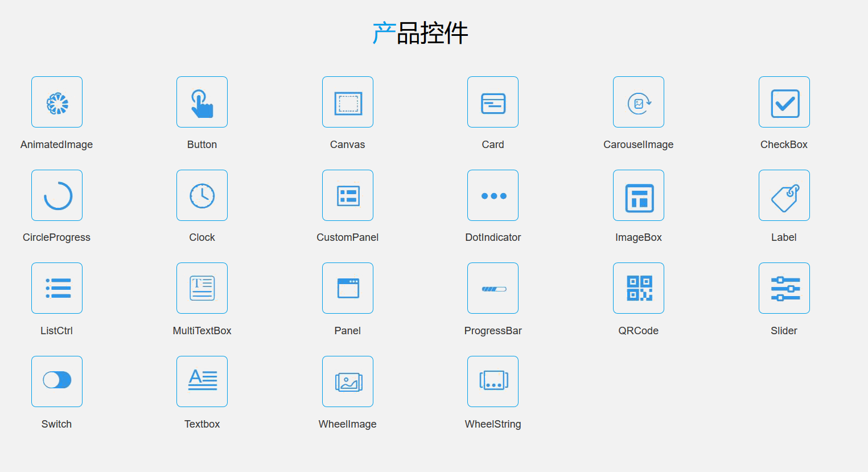Open the Textbox control icon
This screenshot has height=472, width=868.
202,381
